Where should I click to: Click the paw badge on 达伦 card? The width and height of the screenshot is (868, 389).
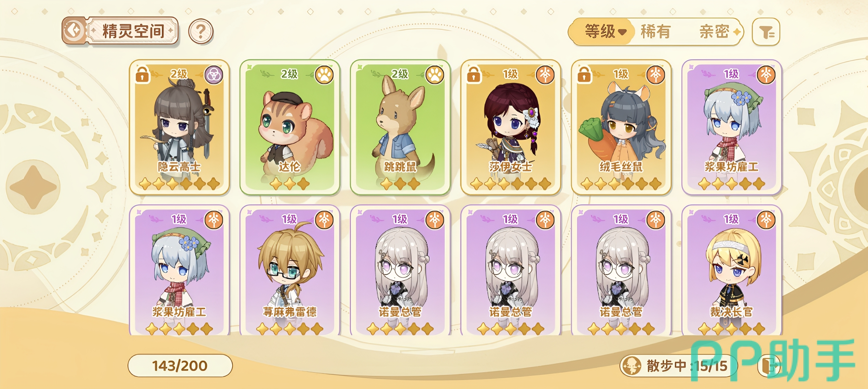[x=324, y=75]
